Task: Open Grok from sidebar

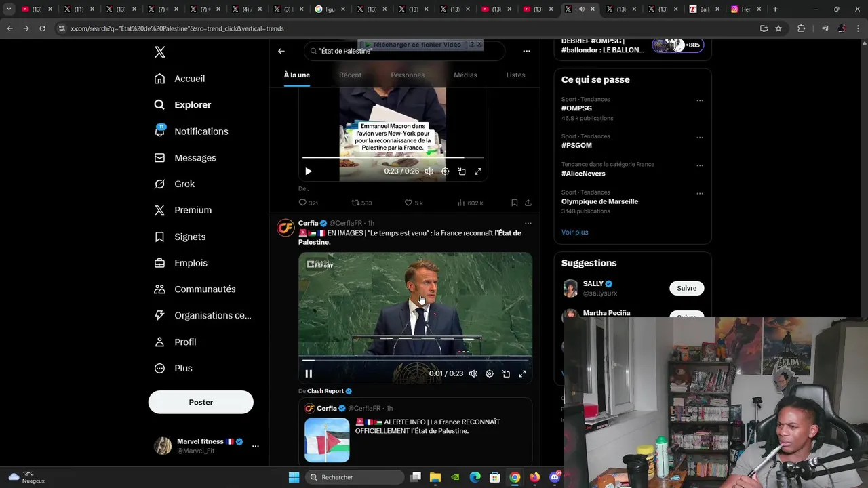Action: pyautogui.click(x=174, y=184)
